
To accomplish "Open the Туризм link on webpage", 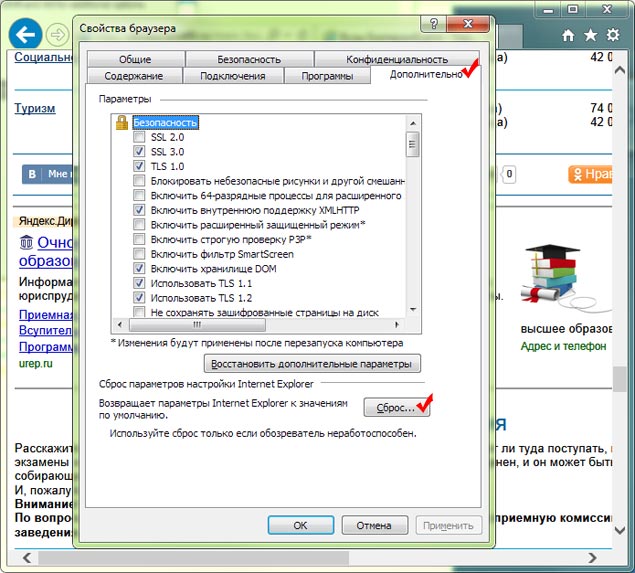I will (35, 109).
